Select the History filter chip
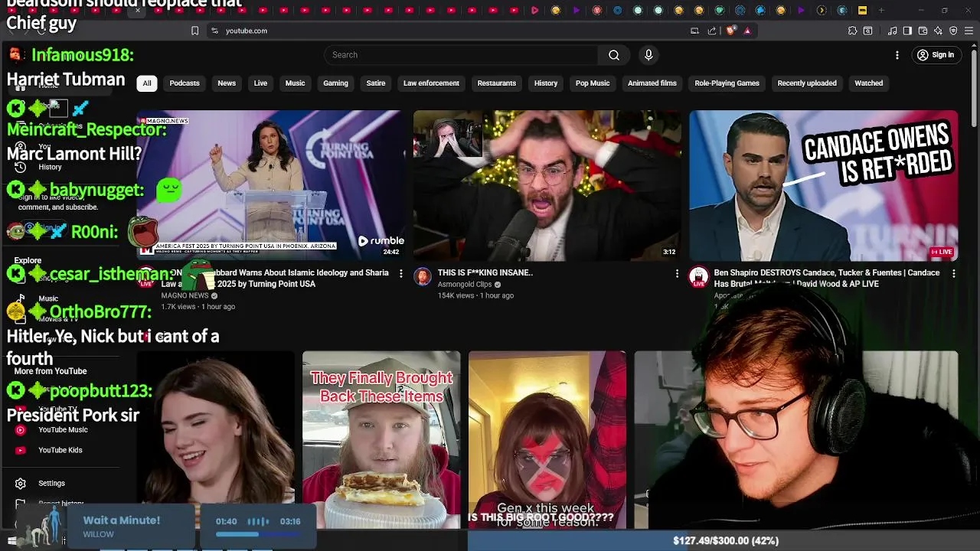Viewport: 980px width, 551px height. pos(546,83)
